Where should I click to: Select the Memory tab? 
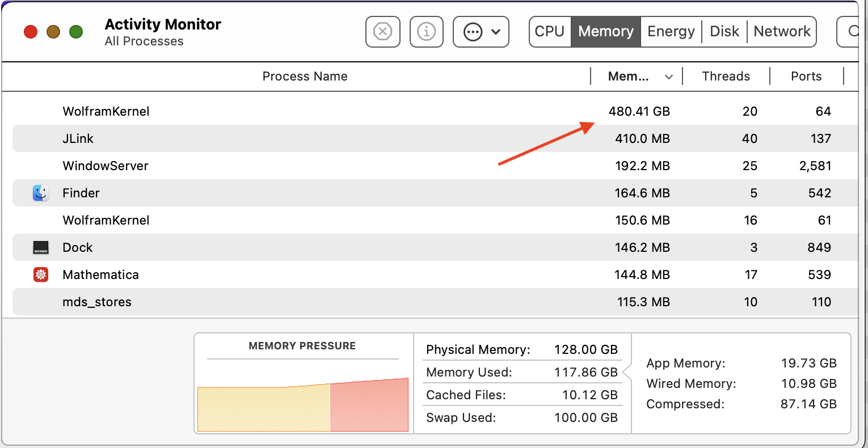(605, 32)
